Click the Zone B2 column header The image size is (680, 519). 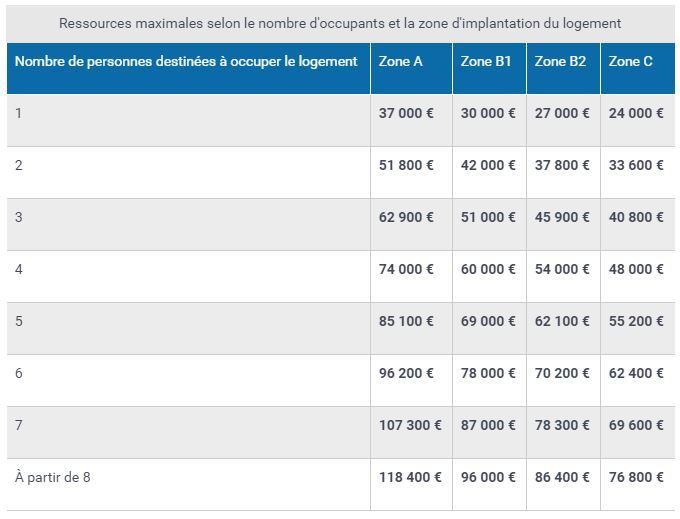coord(563,69)
